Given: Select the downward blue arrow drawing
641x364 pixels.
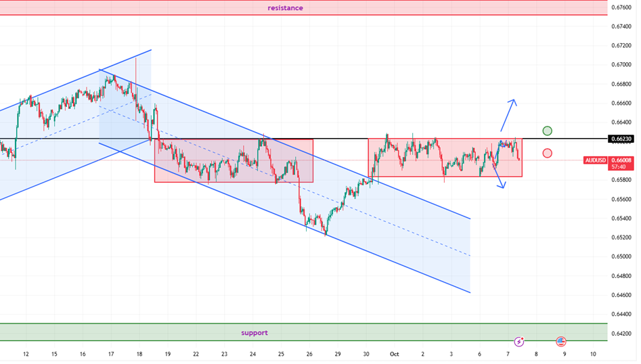Looking at the screenshot, I should pos(499,177).
